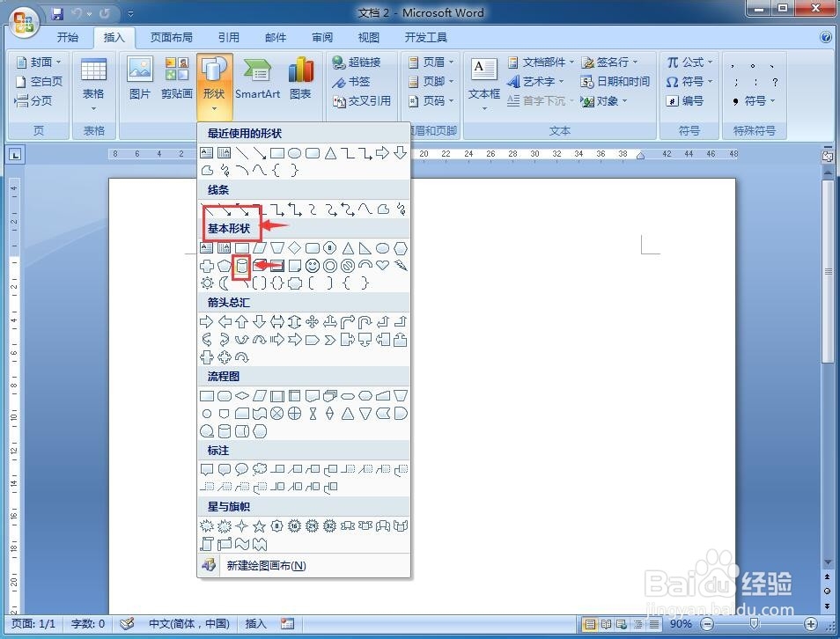The width and height of the screenshot is (840, 639).
Task: Insert a picture with 图片 button
Action: point(140,78)
